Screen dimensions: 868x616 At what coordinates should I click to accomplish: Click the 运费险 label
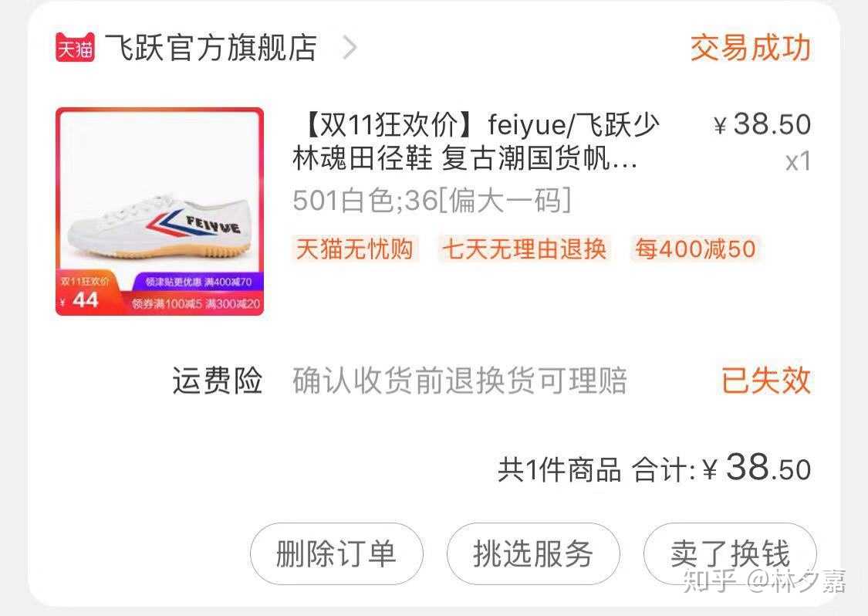[x=217, y=381]
